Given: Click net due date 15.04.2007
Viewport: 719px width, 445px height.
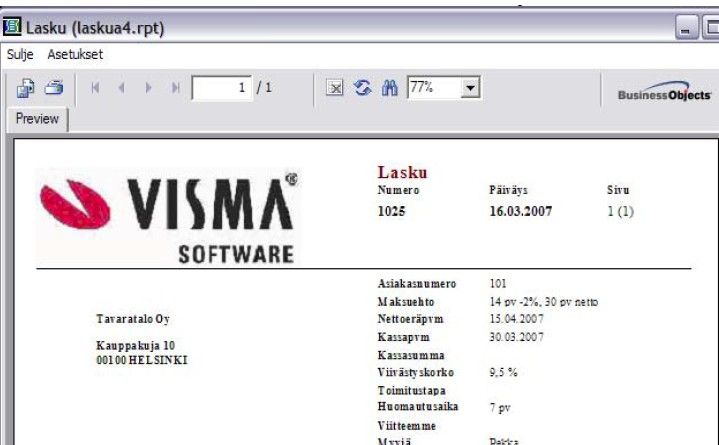Looking at the screenshot, I should pyautogui.click(x=516, y=319).
